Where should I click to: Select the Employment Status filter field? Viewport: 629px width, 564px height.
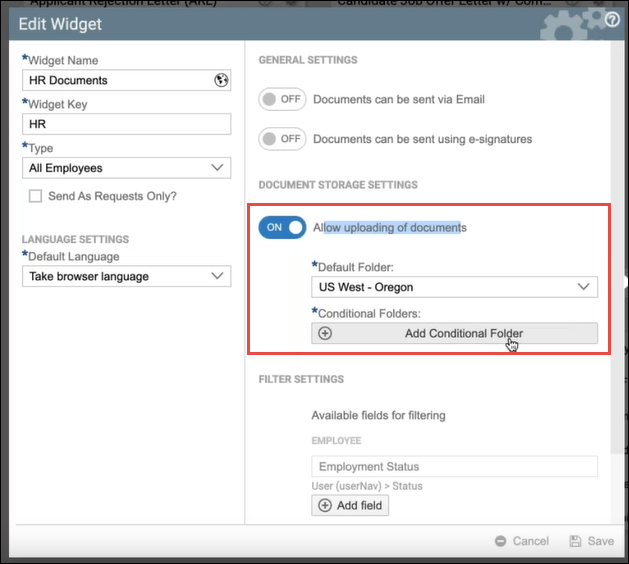[454, 467]
